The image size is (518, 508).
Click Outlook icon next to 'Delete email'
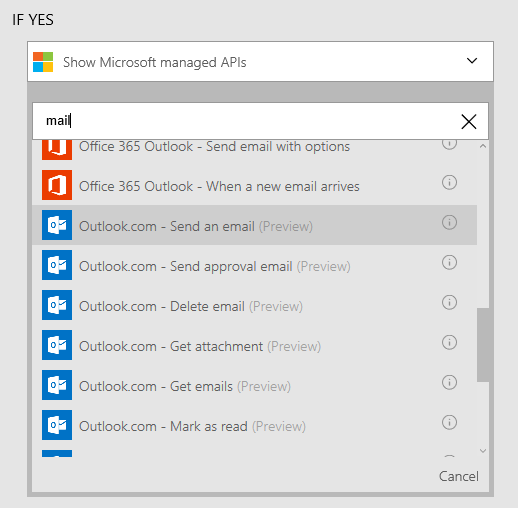point(57,305)
